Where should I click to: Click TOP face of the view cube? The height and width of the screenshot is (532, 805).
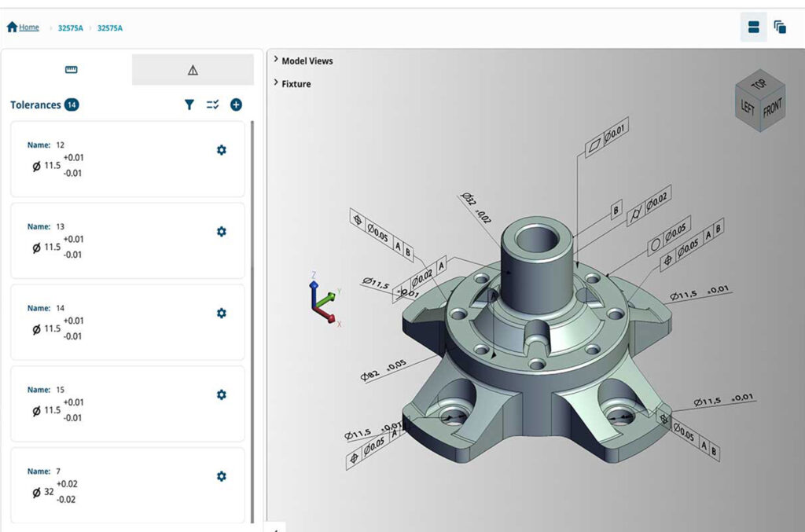[758, 84]
